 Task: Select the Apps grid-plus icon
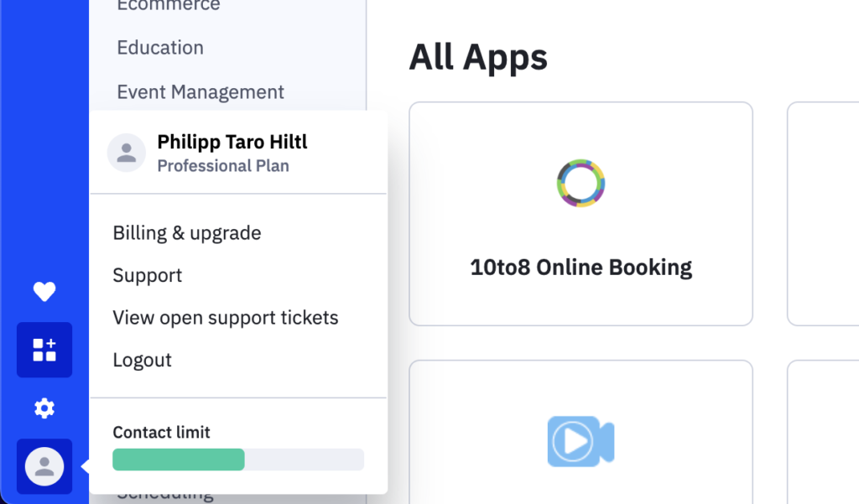(x=44, y=350)
